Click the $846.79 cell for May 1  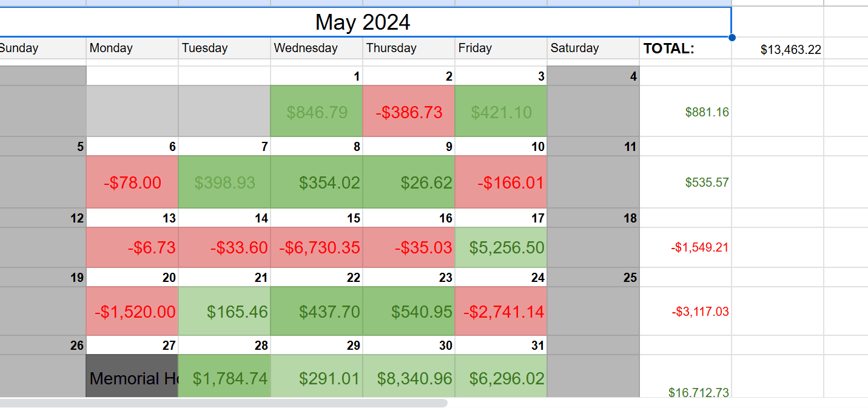(x=317, y=112)
